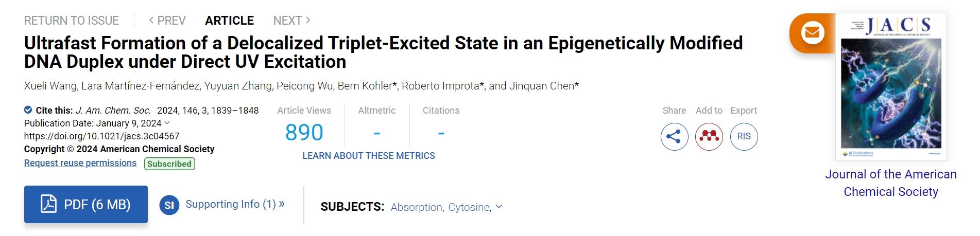The width and height of the screenshot is (980, 236).
Task: Open Request reuse permissions link
Action: tap(80, 163)
